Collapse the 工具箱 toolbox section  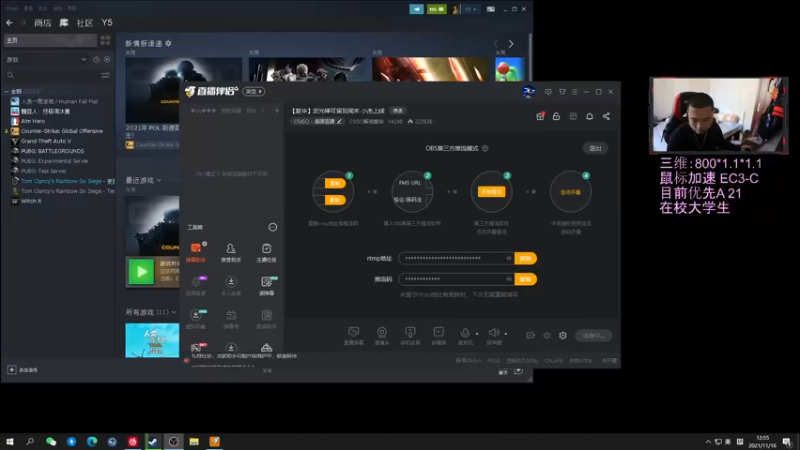(x=273, y=227)
